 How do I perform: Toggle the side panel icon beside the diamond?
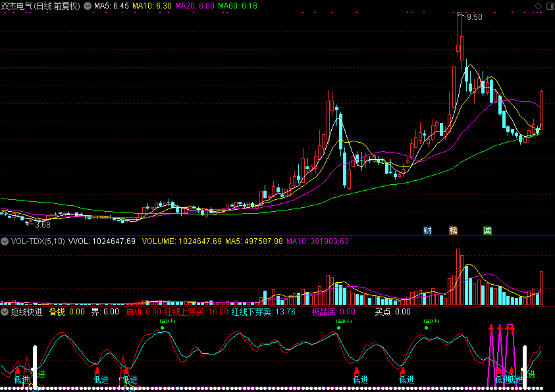click(550, 6)
